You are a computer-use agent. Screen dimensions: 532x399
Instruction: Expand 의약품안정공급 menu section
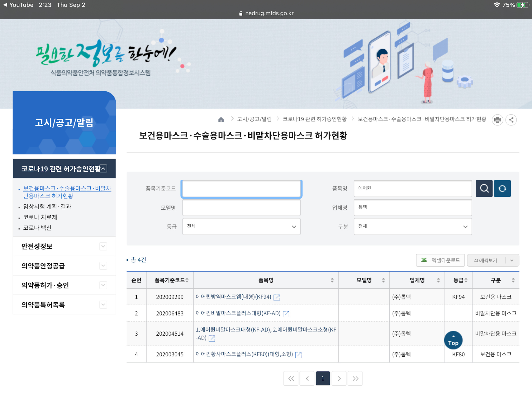103,266
